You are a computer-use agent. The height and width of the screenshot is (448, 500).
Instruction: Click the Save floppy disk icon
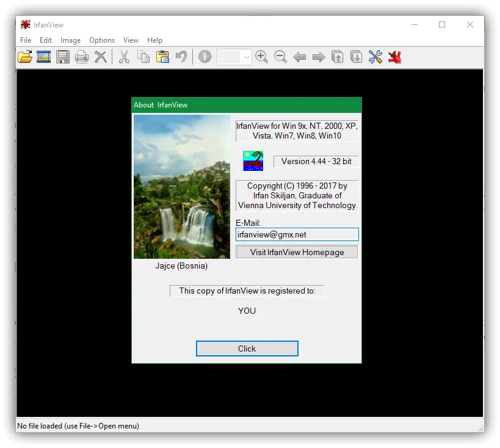tap(62, 57)
